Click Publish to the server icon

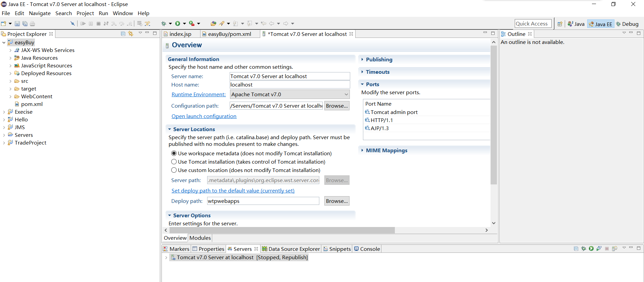click(614, 248)
